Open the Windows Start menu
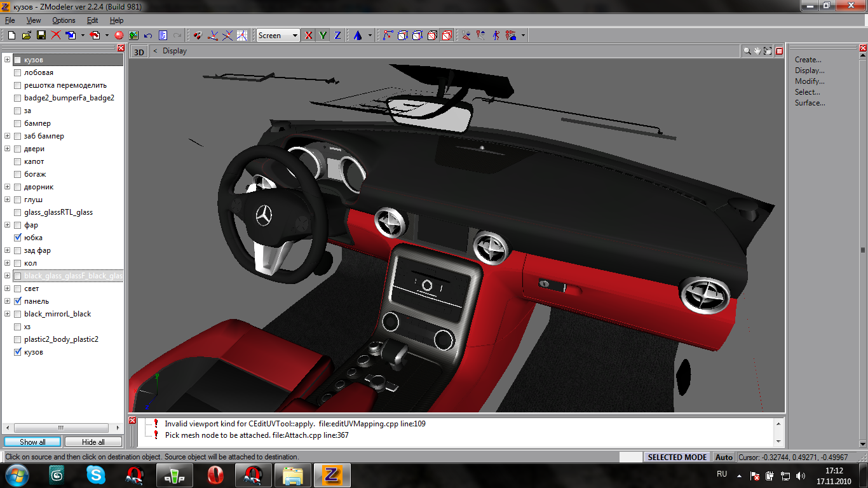868x488 pixels. pos(16,475)
